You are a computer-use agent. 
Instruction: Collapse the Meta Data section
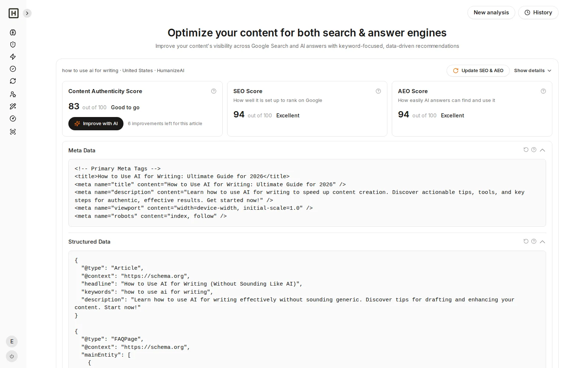[x=542, y=150]
